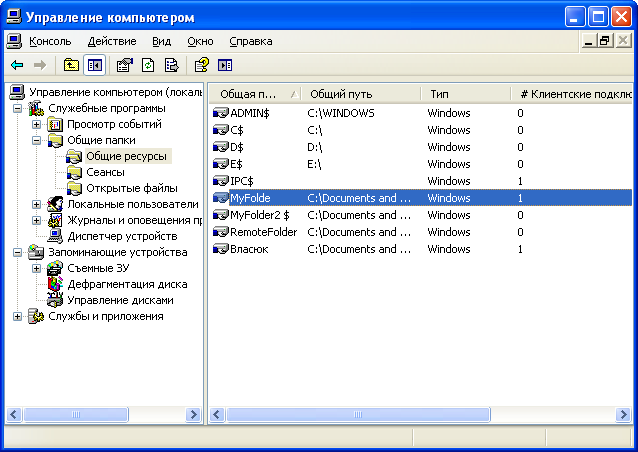
Task: Collapse the Общие папки node
Action: 37,140
